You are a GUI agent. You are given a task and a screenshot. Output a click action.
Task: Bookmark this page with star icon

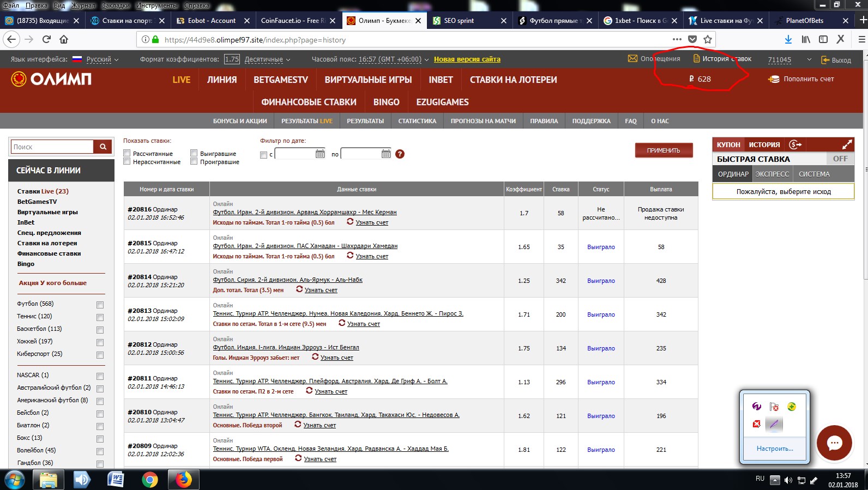tap(708, 39)
